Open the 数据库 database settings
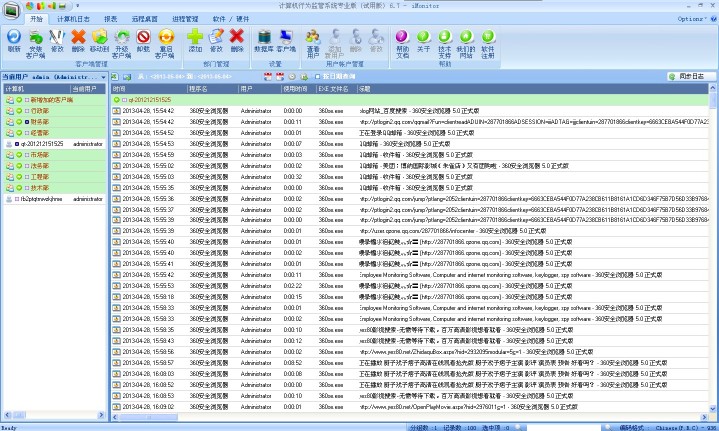 pos(264,41)
